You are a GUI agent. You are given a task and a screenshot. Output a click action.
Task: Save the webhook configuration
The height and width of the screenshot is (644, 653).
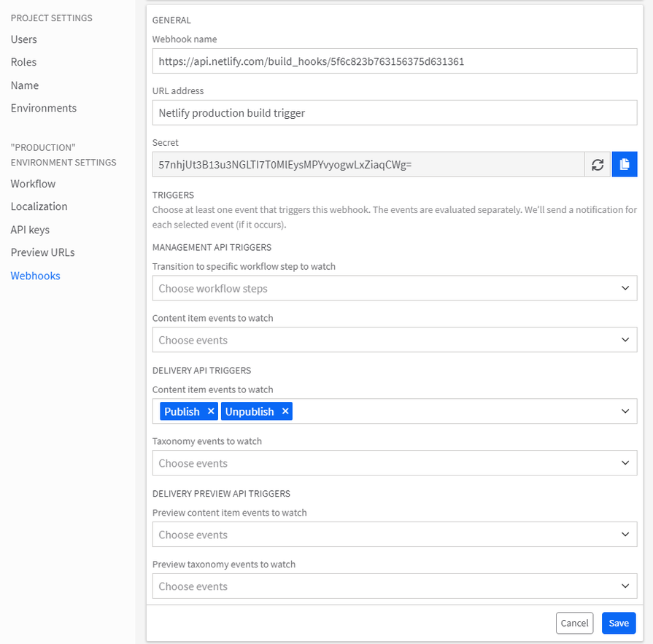click(x=619, y=623)
